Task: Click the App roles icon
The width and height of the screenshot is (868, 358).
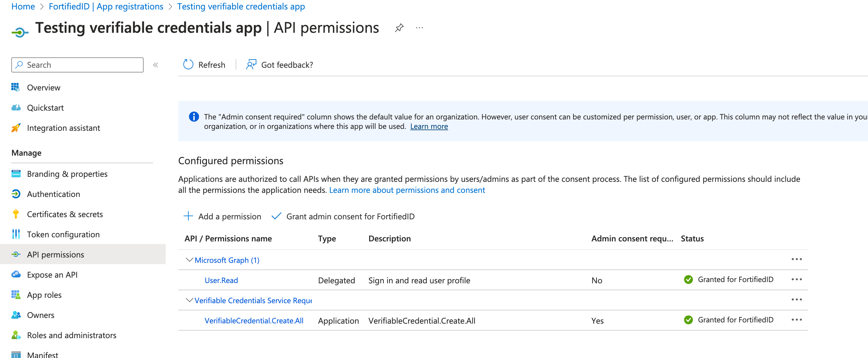Action: pos(16,295)
